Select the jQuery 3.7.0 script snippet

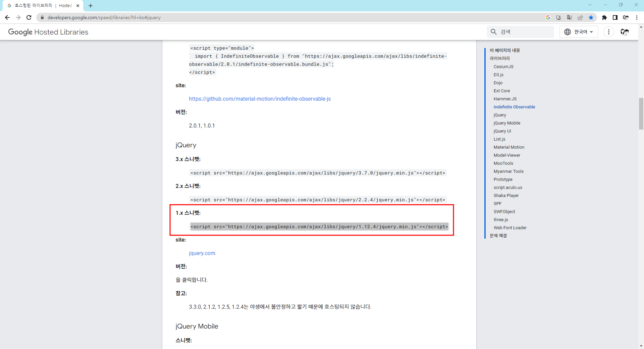pos(318,173)
